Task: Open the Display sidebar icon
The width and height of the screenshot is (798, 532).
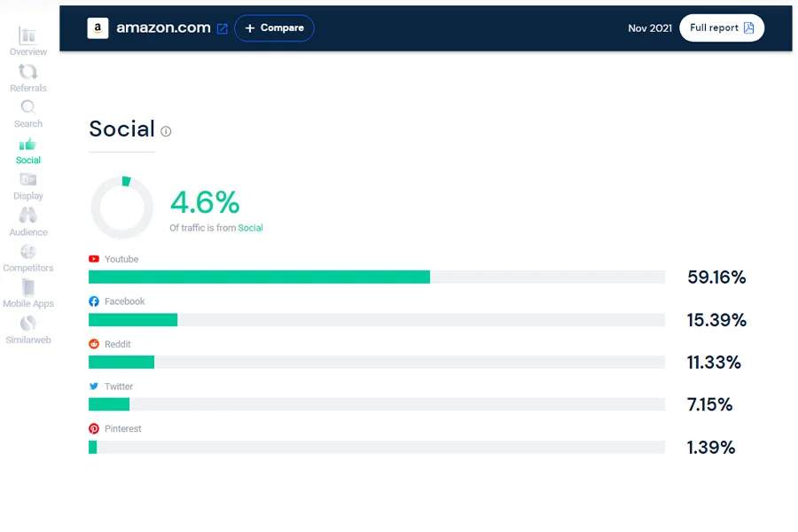Action: (x=28, y=180)
